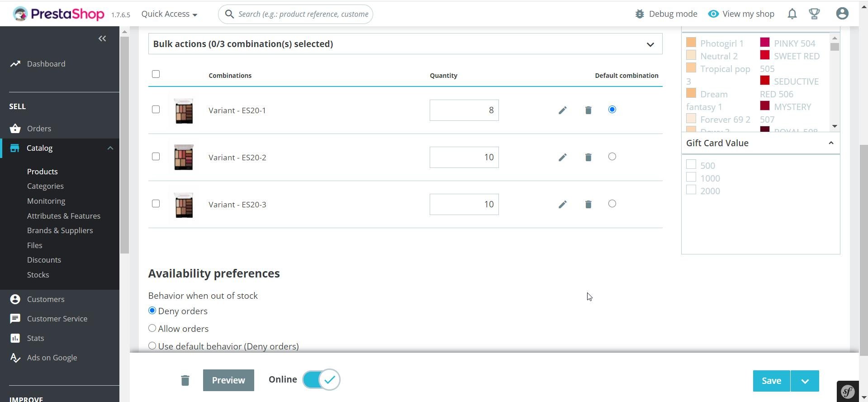Collapse the sidebar menu with double-chevron icon
868x402 pixels.
102,38
